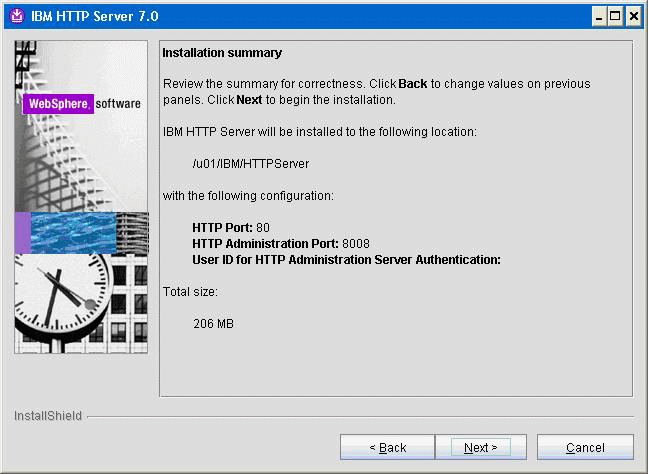Click the '206 MB' total size value
Viewport: 648px width, 474px height.
coord(213,324)
